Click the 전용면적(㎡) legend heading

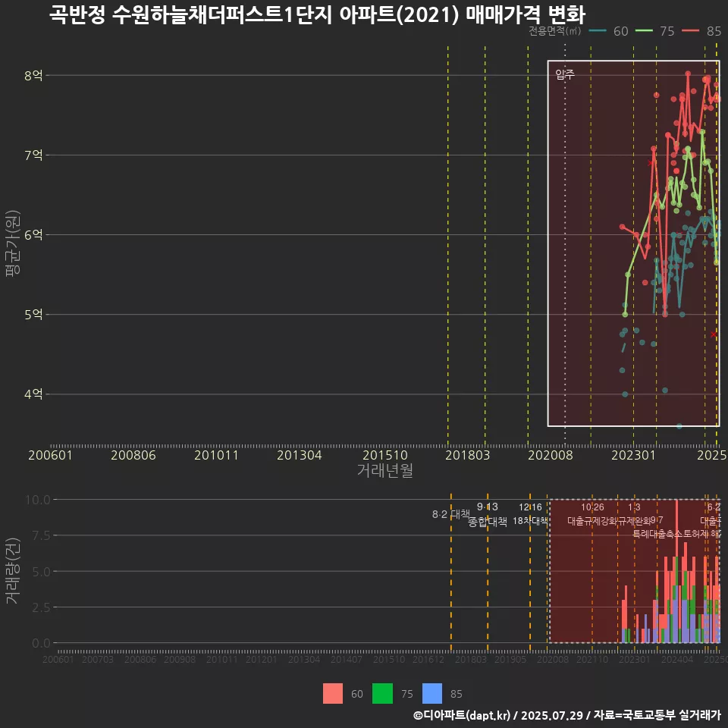coord(555,30)
